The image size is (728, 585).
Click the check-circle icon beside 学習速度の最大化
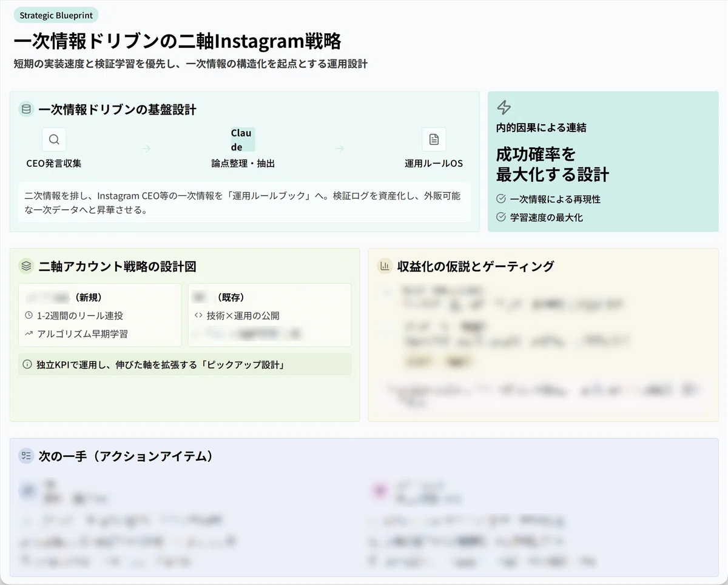[x=501, y=217]
